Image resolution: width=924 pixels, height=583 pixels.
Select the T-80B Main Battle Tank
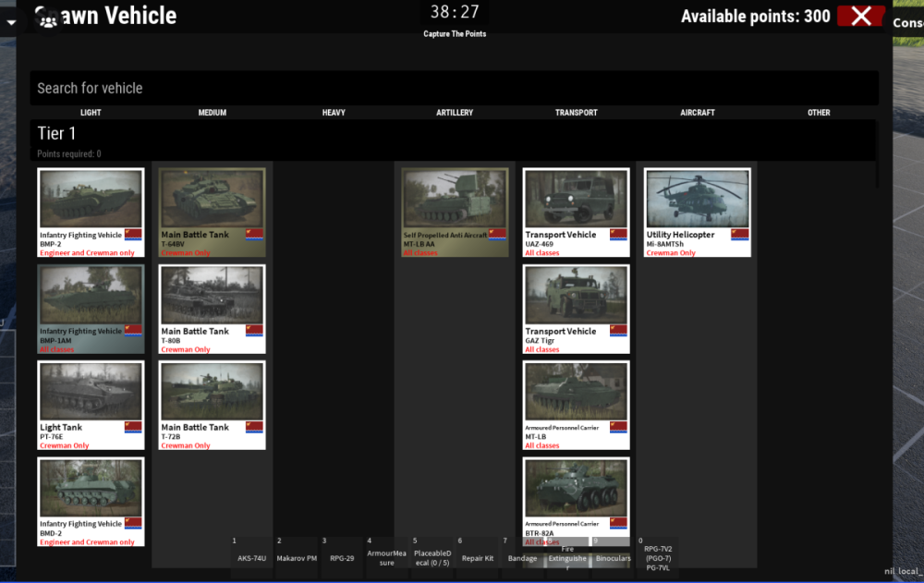click(213, 309)
